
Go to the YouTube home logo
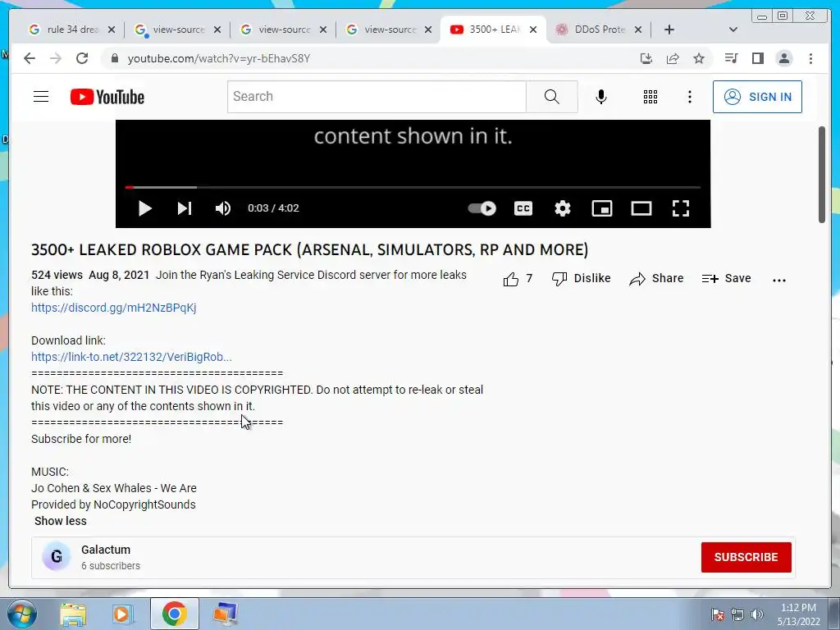(x=107, y=97)
